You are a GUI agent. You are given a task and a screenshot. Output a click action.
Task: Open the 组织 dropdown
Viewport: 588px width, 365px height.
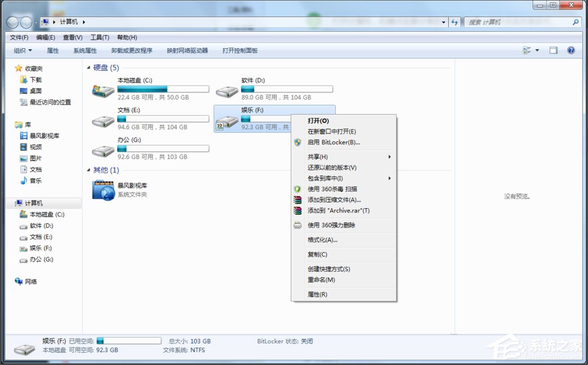(x=22, y=50)
